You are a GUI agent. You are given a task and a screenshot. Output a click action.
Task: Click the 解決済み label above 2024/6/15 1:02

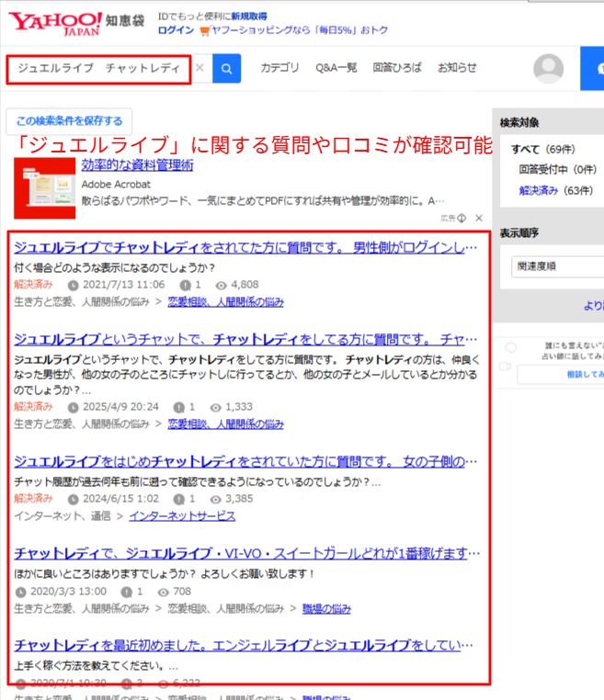(x=33, y=498)
